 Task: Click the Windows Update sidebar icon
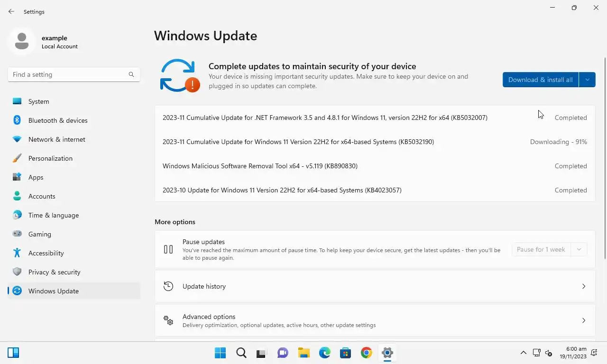[17, 291]
